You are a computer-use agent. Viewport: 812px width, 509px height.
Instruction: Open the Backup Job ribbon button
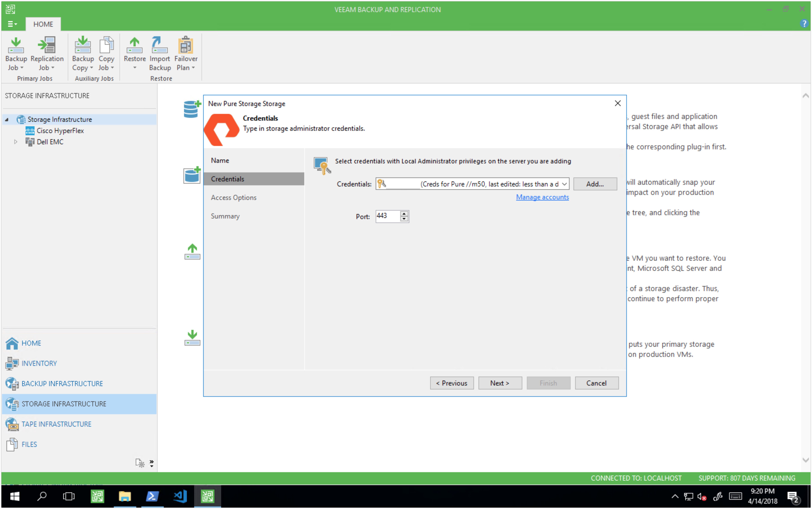coord(16,54)
